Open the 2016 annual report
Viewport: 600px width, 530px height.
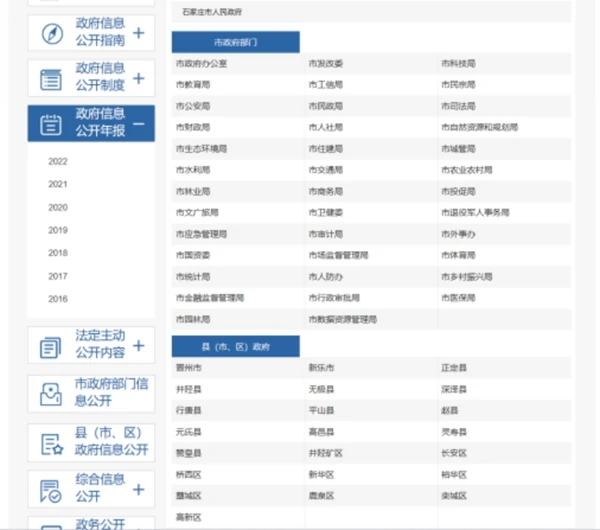(58, 299)
